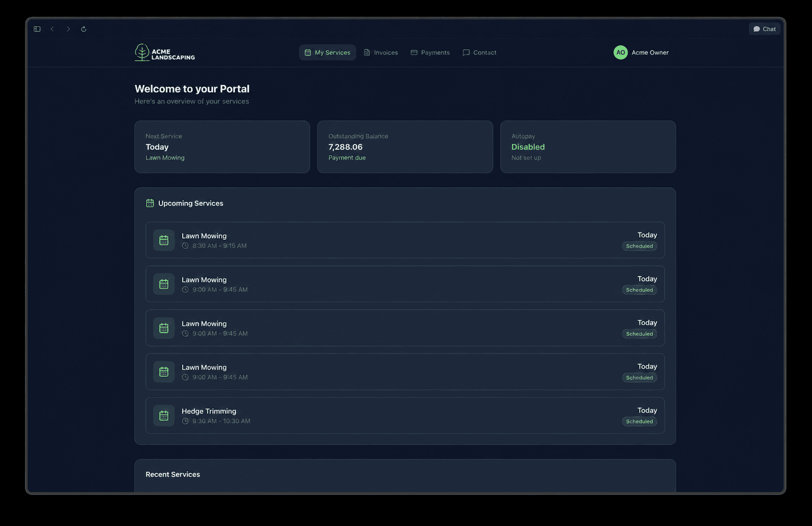Click calendar icon of Hedge Trimming row

pos(164,415)
